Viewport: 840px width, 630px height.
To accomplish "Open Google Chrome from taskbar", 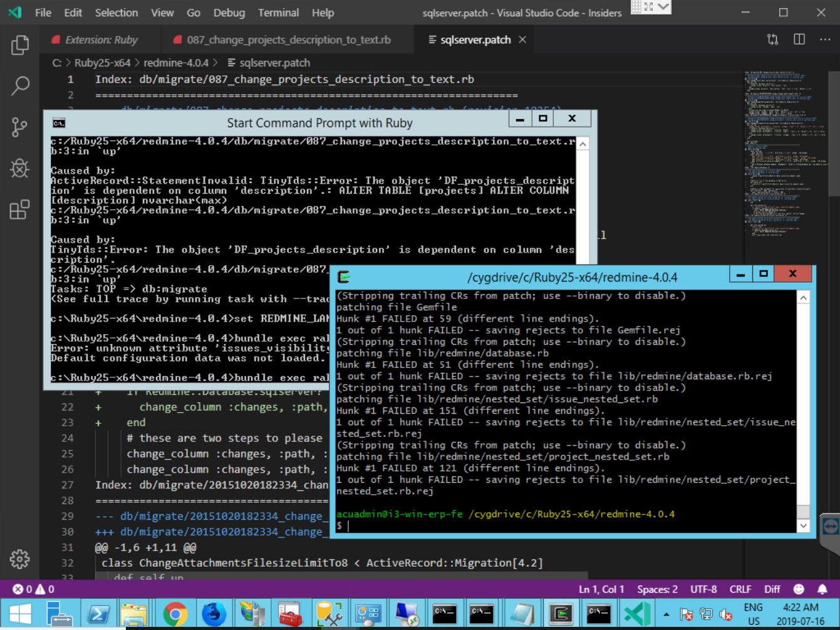I will point(175,614).
